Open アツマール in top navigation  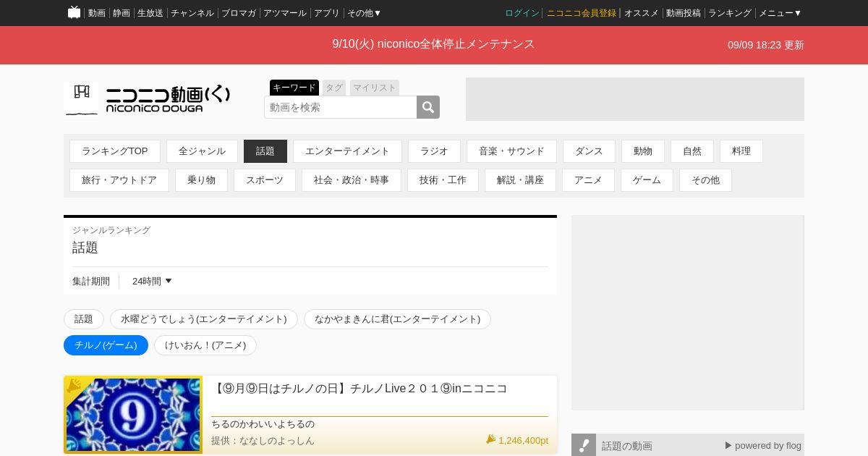point(285,13)
